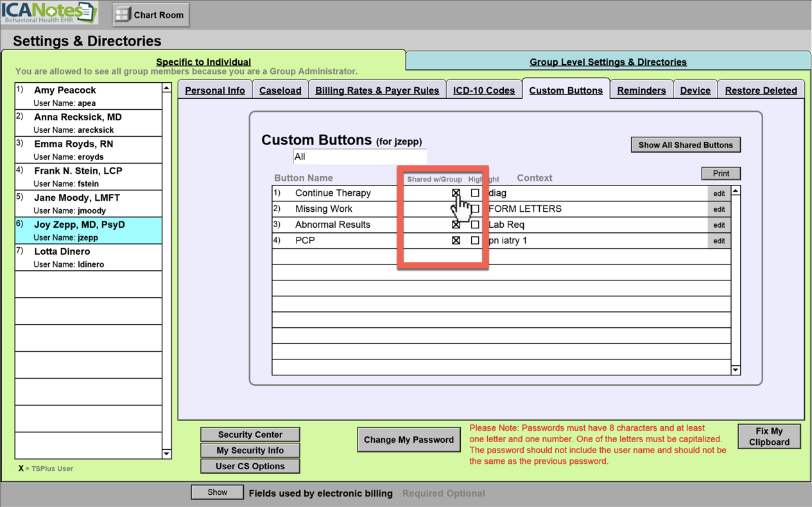812x507 pixels.
Task: Uncheck Shared w/Group for PCP
Action: click(456, 241)
